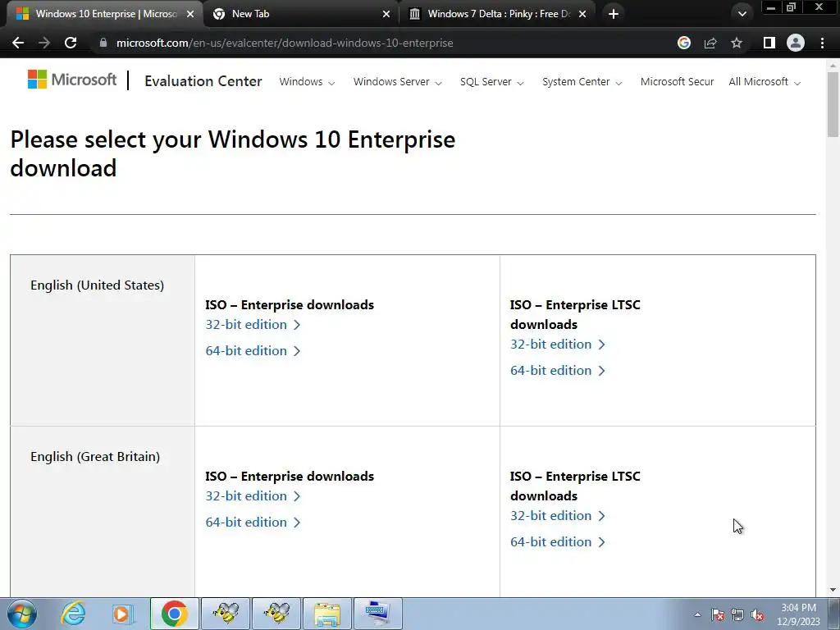The image size is (840, 630).
Task: Click the muted volume tray icon
Action: coord(757,614)
